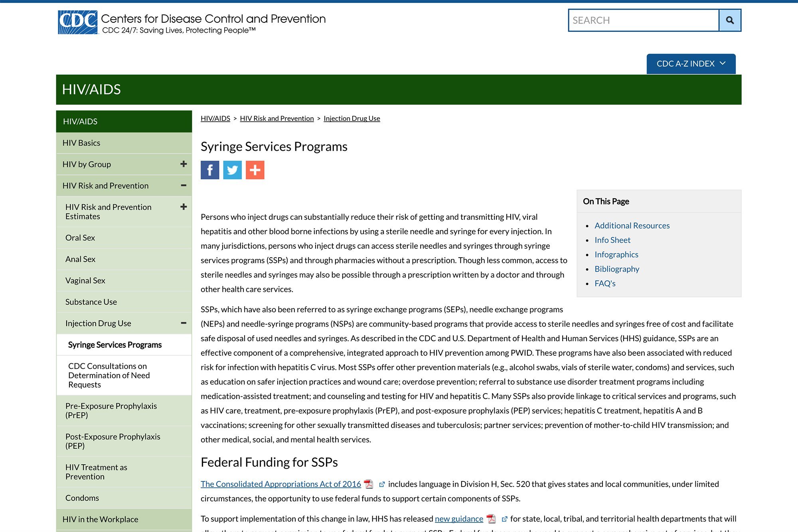
Task: Expand the HIV by Group plus toggle
Action: [x=184, y=164]
